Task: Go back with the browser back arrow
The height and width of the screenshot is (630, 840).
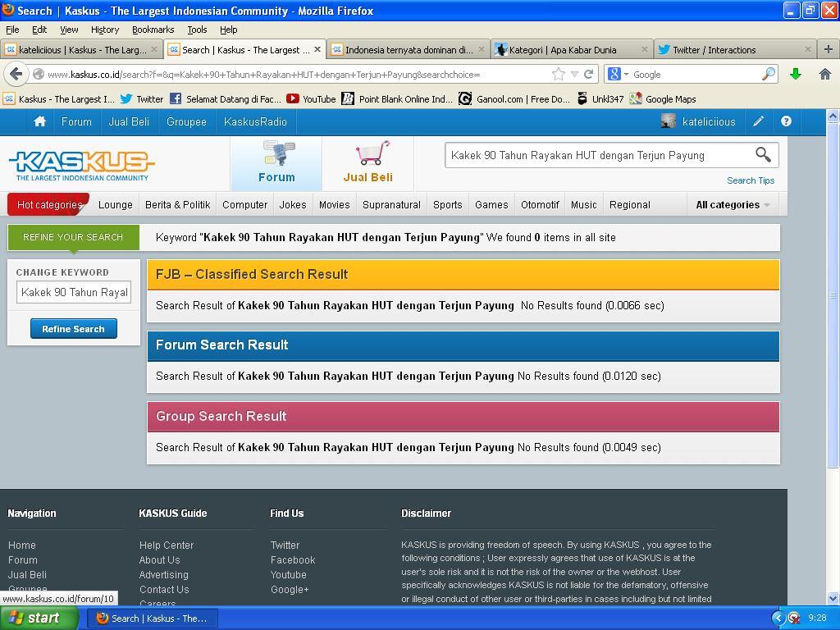Action: 16,74
